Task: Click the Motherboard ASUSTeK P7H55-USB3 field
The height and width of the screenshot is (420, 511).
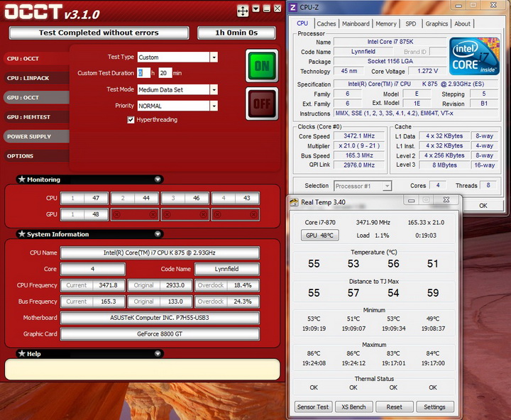Action: pos(160,318)
